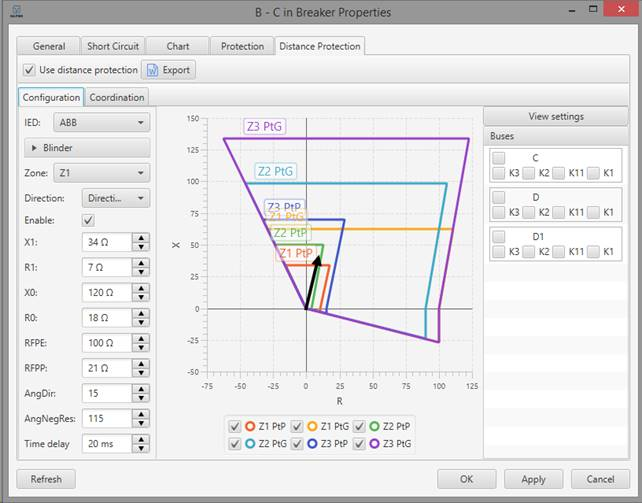Switch to the Chart tab
This screenshot has height=503, width=642.
[178, 46]
